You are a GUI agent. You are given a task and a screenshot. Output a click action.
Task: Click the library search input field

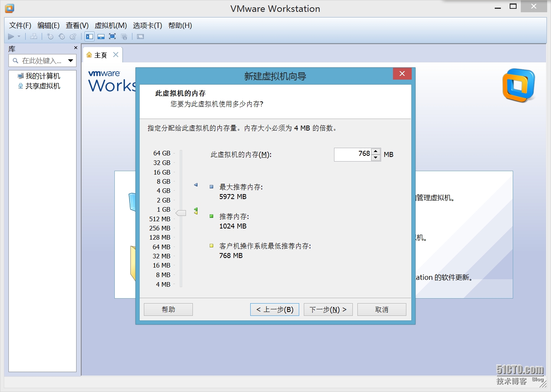click(x=42, y=60)
